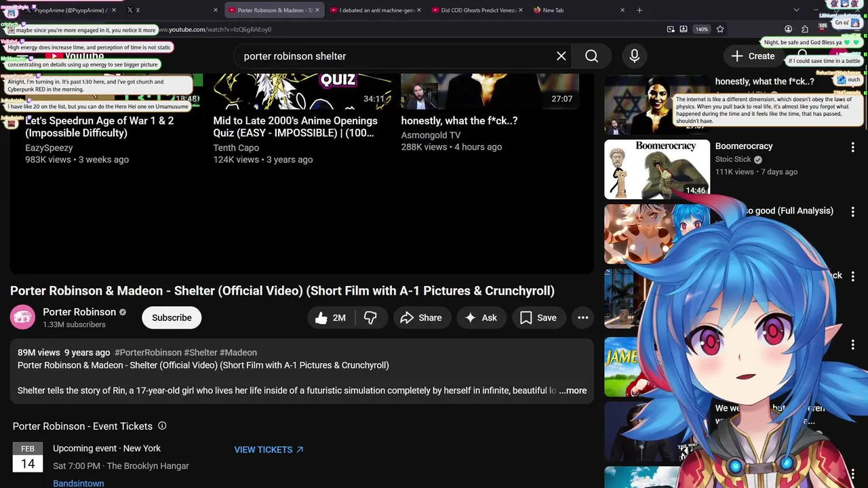868x488 pixels.
Task: Open #Madeon hashtag link
Action: pyautogui.click(x=238, y=352)
